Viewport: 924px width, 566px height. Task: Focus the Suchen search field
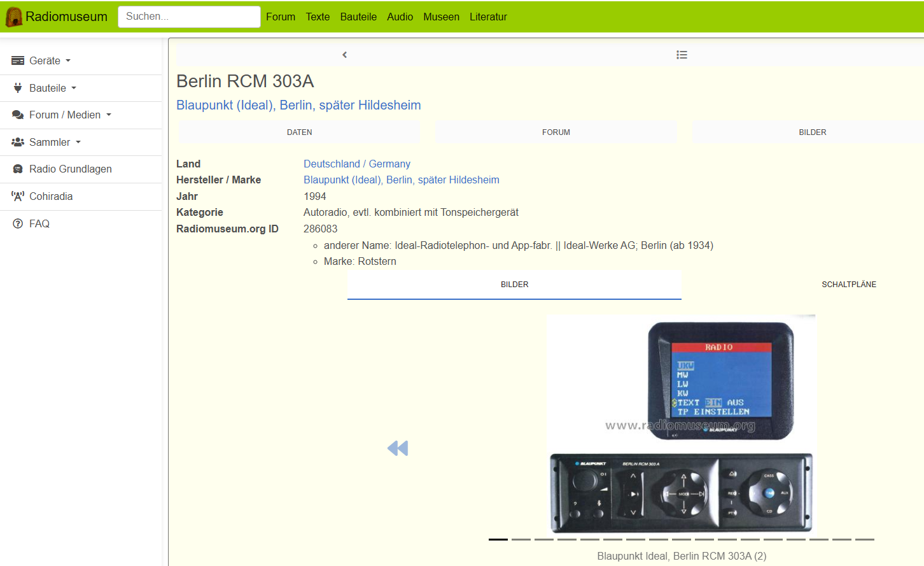pyautogui.click(x=189, y=17)
